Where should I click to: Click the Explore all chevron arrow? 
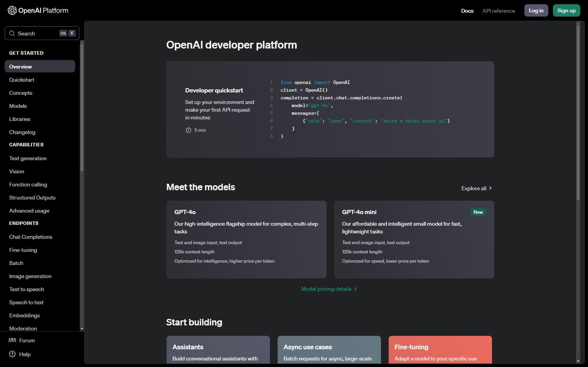490,188
